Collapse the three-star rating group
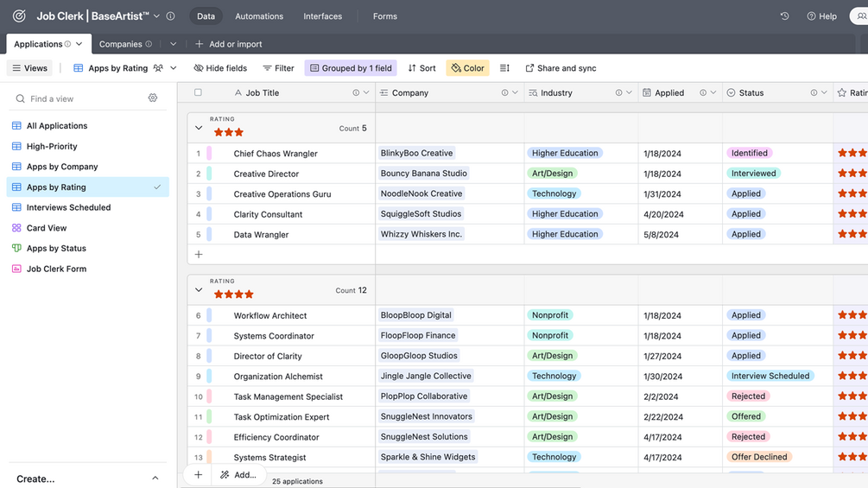 tap(199, 128)
